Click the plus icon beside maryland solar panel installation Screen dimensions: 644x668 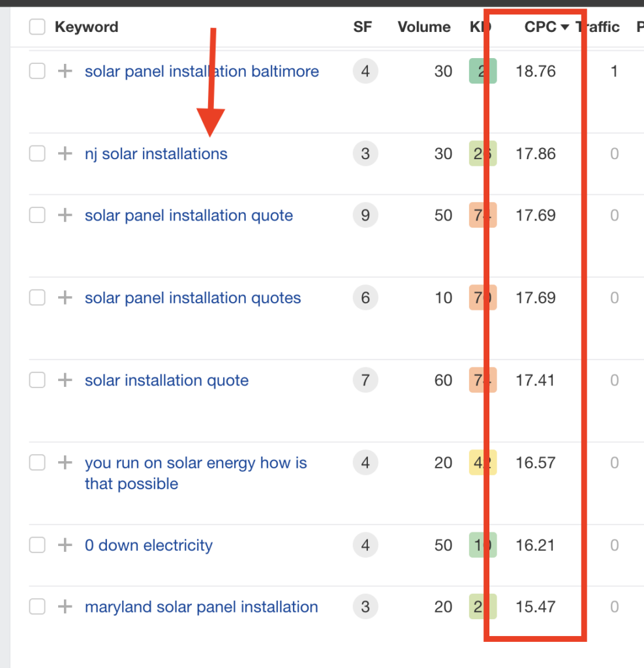pos(64,607)
